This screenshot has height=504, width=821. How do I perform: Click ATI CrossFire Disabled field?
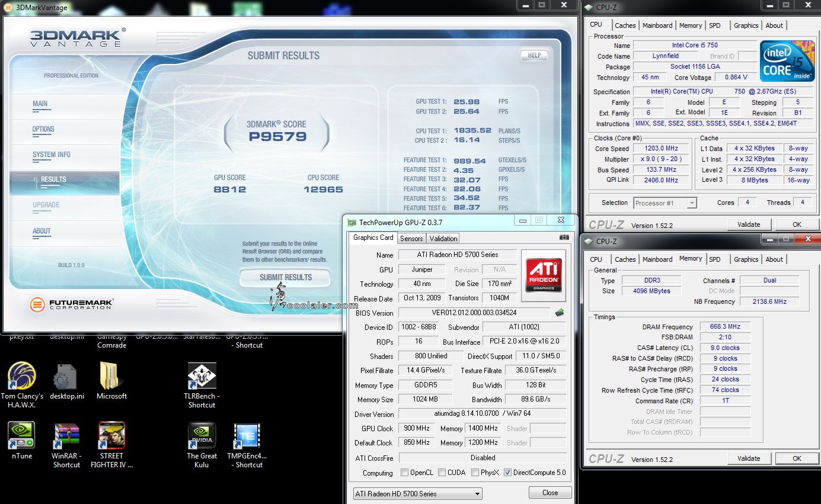point(483,458)
